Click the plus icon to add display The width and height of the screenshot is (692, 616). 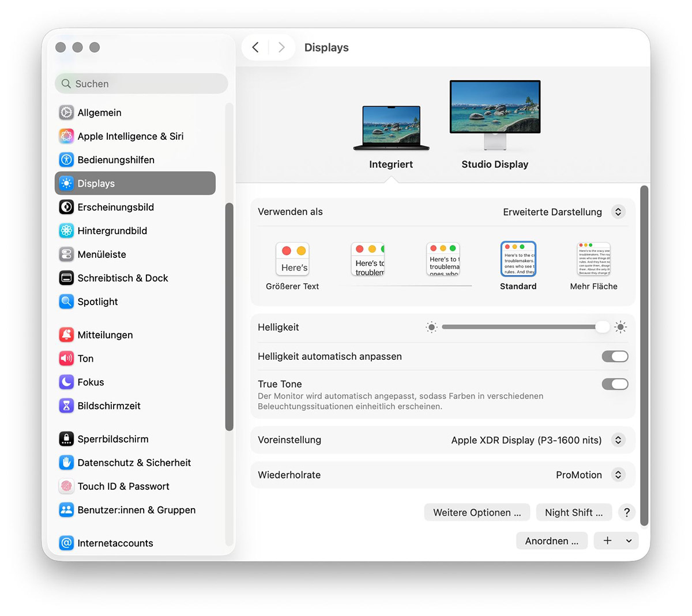click(x=607, y=540)
